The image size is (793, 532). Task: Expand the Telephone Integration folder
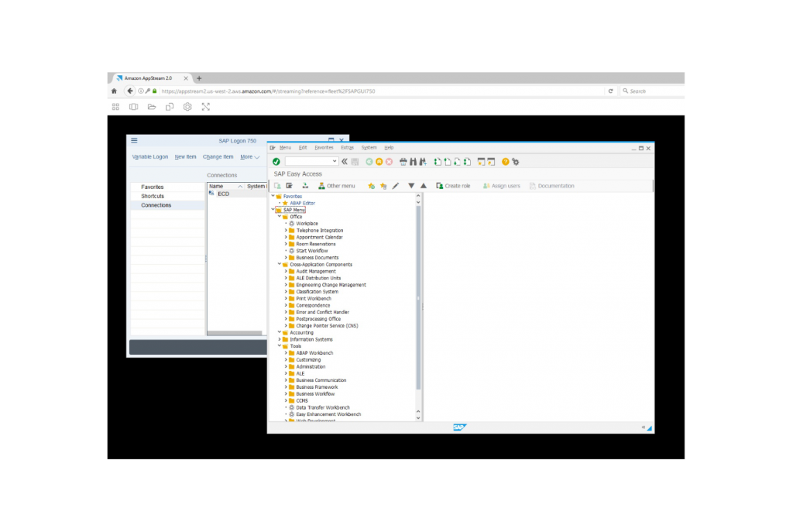click(x=286, y=230)
